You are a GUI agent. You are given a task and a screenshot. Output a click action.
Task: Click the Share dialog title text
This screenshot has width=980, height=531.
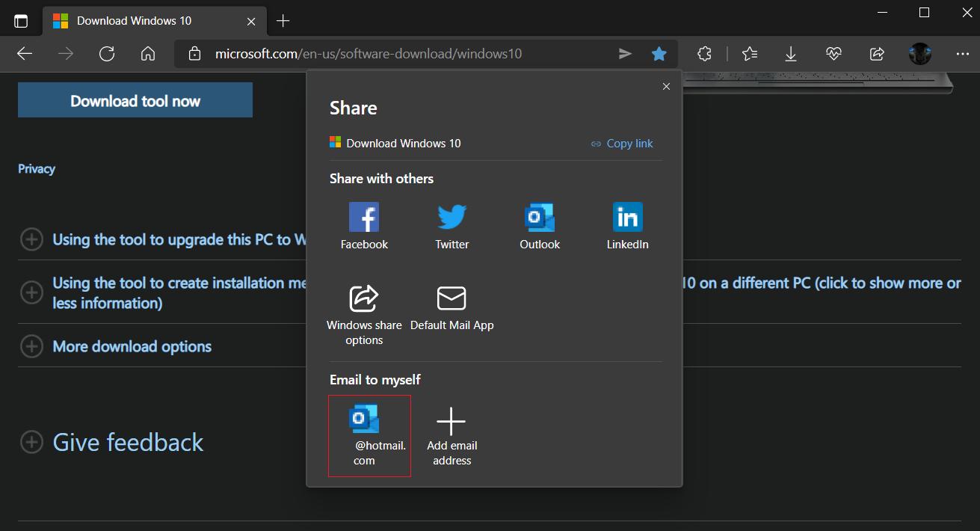[354, 108]
